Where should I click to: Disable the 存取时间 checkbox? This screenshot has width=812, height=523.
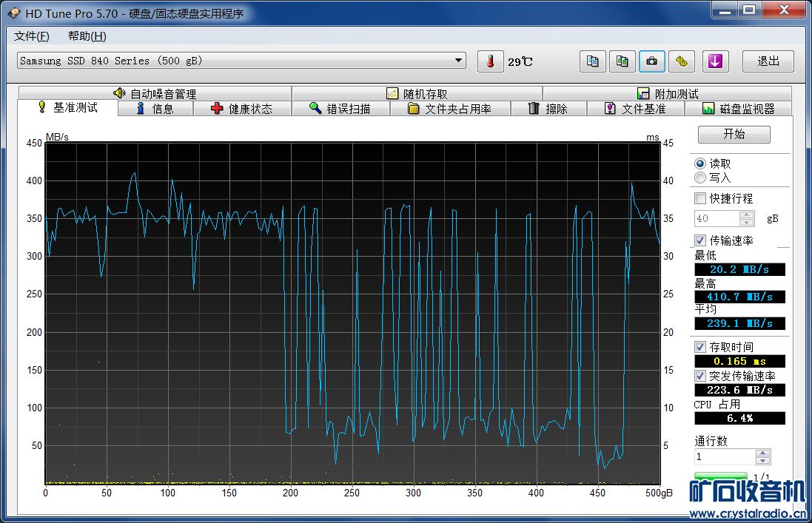click(x=700, y=347)
